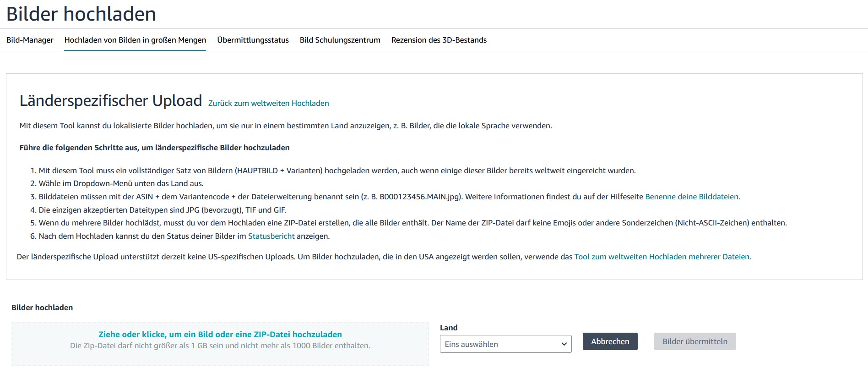Image resolution: width=868 pixels, height=373 pixels.
Task: Click the Bilder übermitteln button
Action: pos(695,341)
